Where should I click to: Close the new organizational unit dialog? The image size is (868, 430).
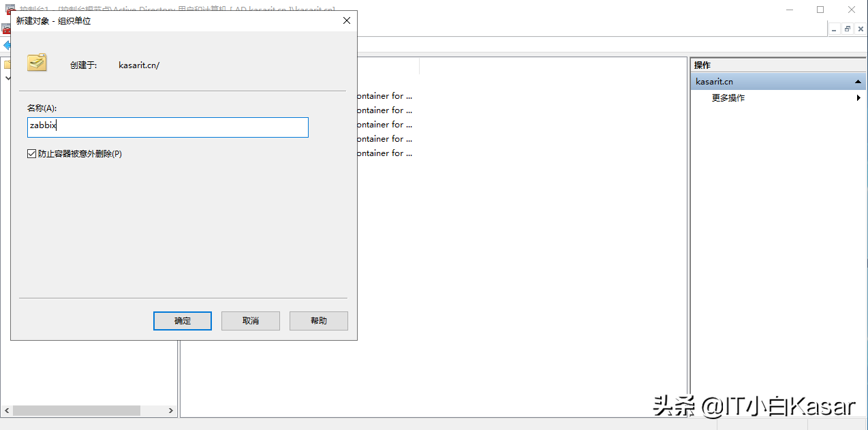coord(347,20)
